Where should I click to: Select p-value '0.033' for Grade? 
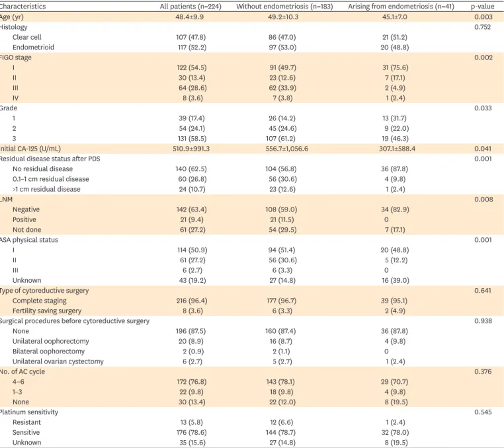483,108
